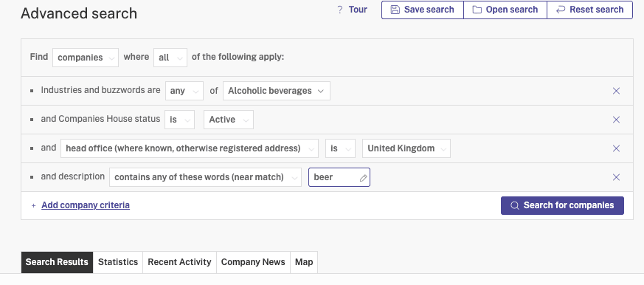Screen dimensions: 644x285
Task: Switch to the Statistics tab
Action: pos(118,262)
